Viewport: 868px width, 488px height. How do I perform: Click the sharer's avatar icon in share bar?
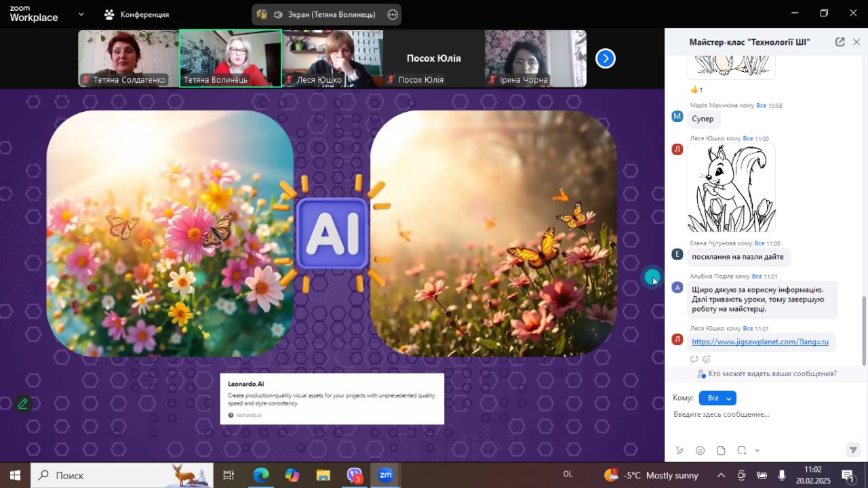click(x=262, y=14)
